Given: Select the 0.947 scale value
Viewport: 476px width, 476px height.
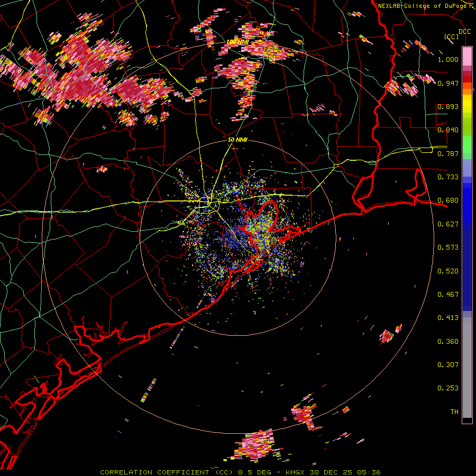Looking at the screenshot, I should 448,83.
